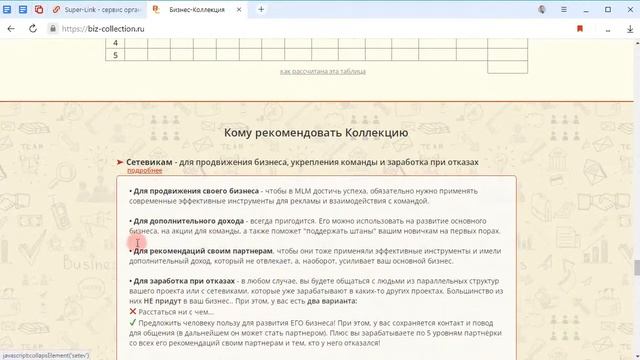The image size is (640, 360).
Task: Click the green checkmark before 'Предложить человеку'
Action: pyautogui.click(x=133, y=322)
